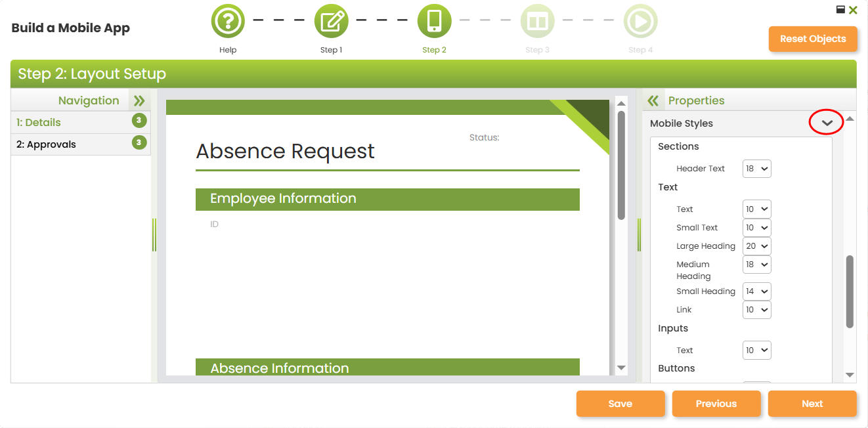
Task: Open the Header Text size dropdown
Action: coord(756,169)
